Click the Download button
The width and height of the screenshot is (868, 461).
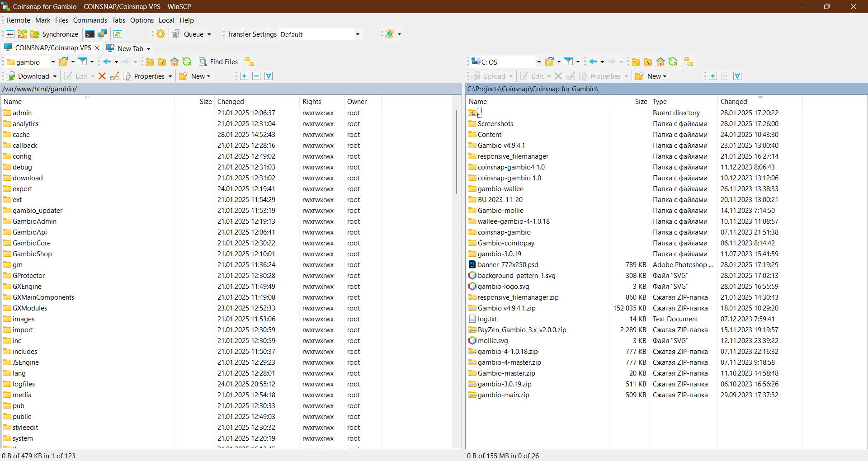28,76
